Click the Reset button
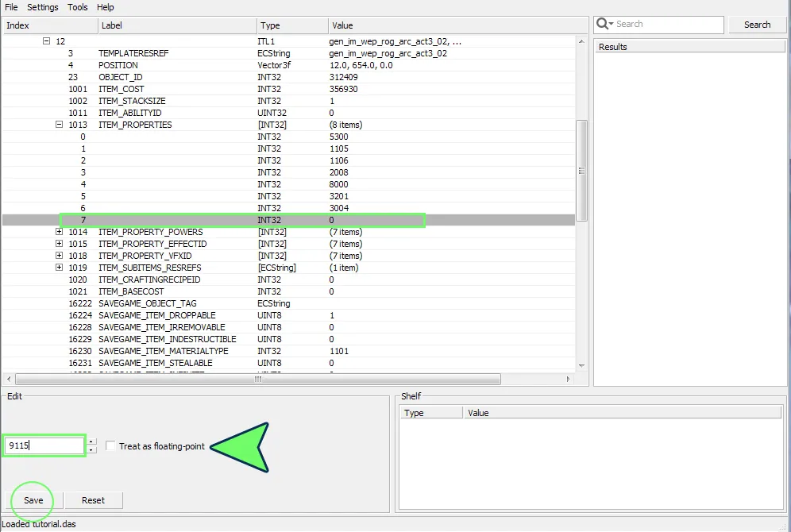Image resolution: width=791 pixels, height=532 pixels. pyautogui.click(x=93, y=500)
